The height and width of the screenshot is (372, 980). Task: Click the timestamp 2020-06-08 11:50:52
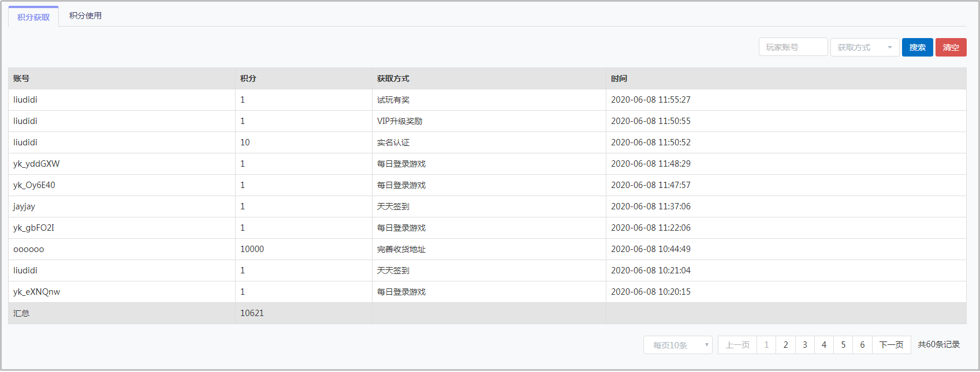651,142
